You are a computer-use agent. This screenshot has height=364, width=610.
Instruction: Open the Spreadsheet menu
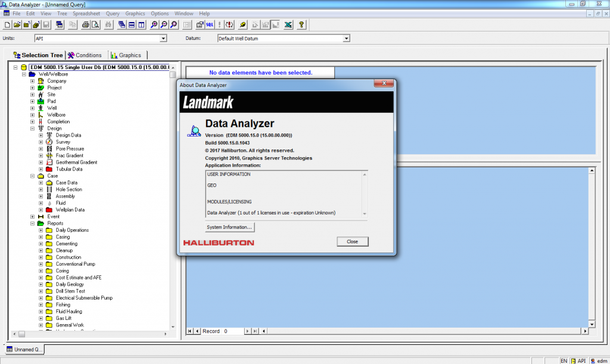tap(86, 13)
